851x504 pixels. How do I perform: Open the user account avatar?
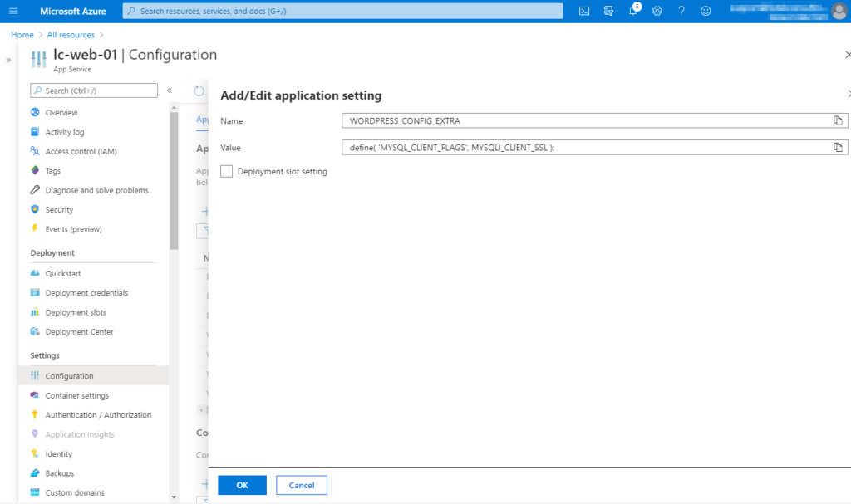(839, 11)
